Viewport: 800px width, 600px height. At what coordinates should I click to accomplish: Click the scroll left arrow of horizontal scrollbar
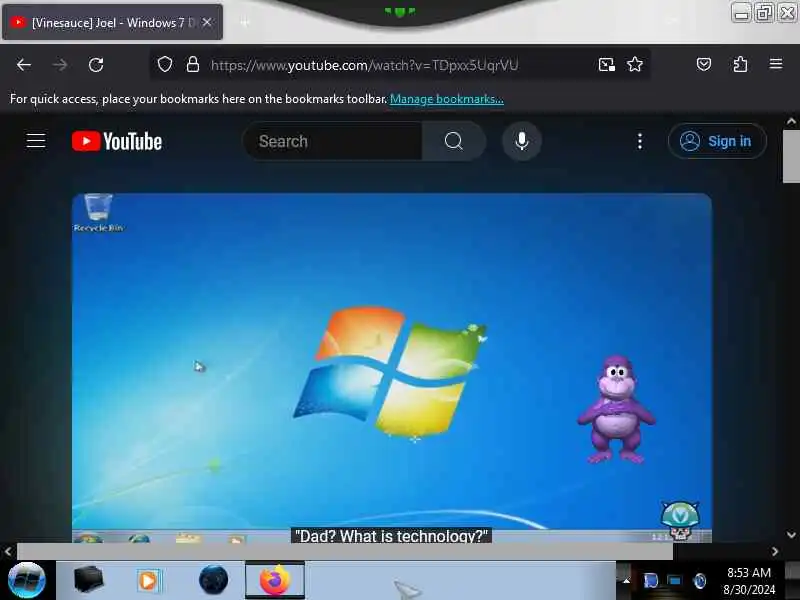tap(8, 552)
